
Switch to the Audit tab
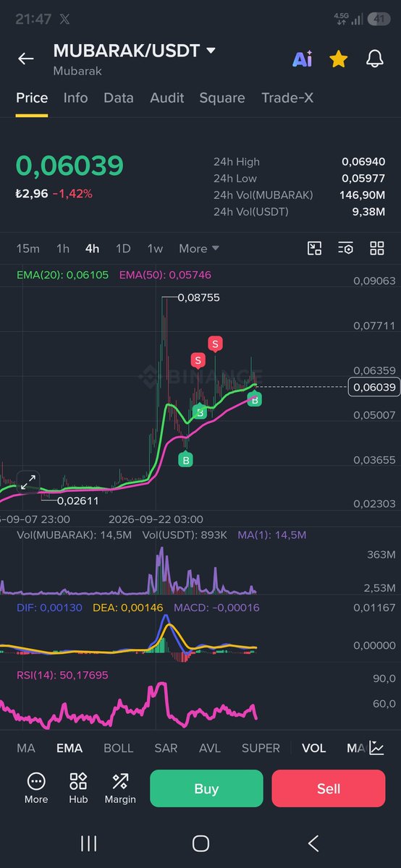167,98
